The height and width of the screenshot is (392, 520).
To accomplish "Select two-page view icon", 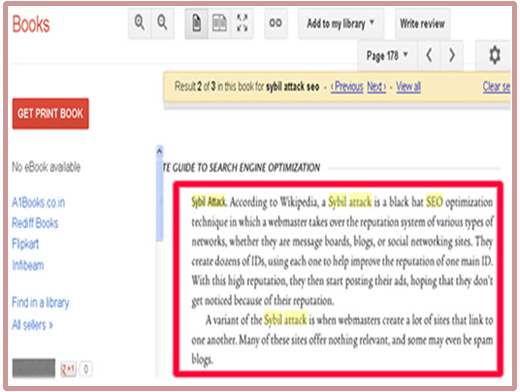I will point(219,23).
